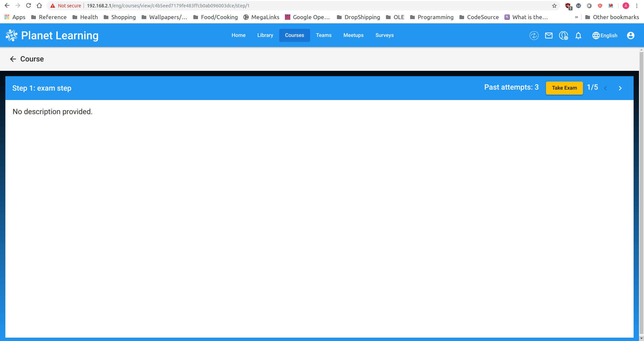Open the English language dropdown
Screen dimensions: 644x341
(605, 36)
